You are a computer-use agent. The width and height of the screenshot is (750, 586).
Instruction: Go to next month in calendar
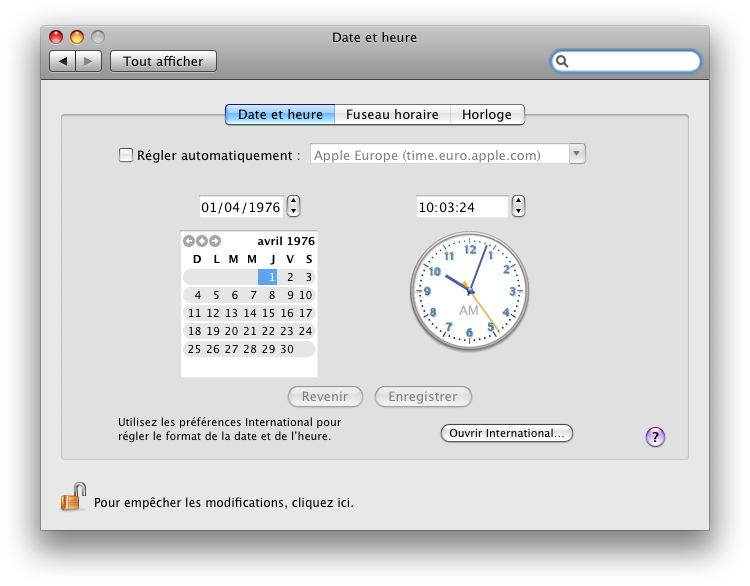pyautogui.click(x=215, y=241)
